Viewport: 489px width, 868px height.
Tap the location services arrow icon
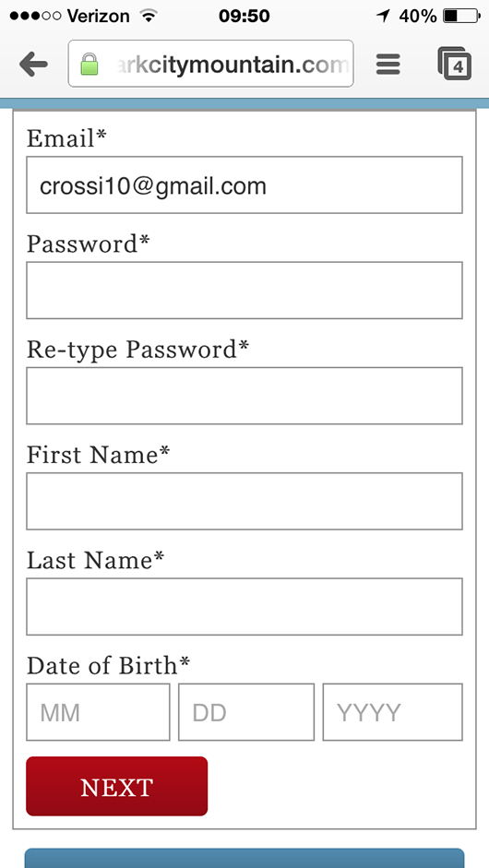pyautogui.click(x=383, y=16)
